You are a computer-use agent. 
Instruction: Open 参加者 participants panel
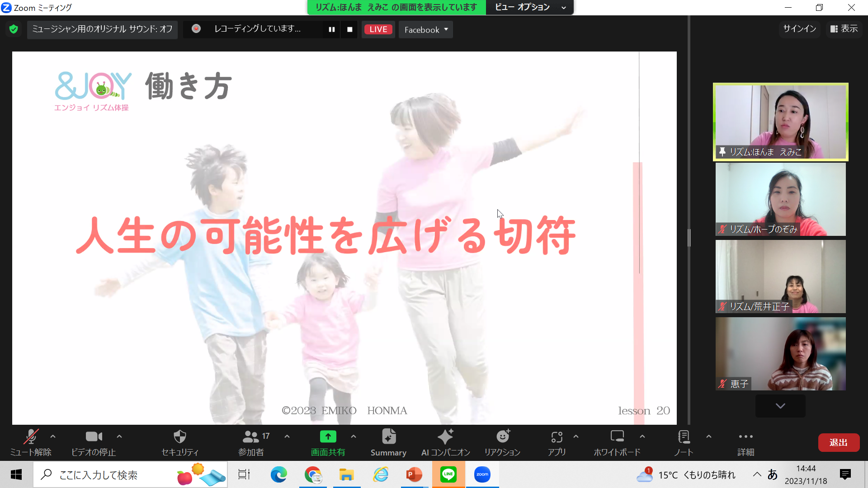click(251, 443)
